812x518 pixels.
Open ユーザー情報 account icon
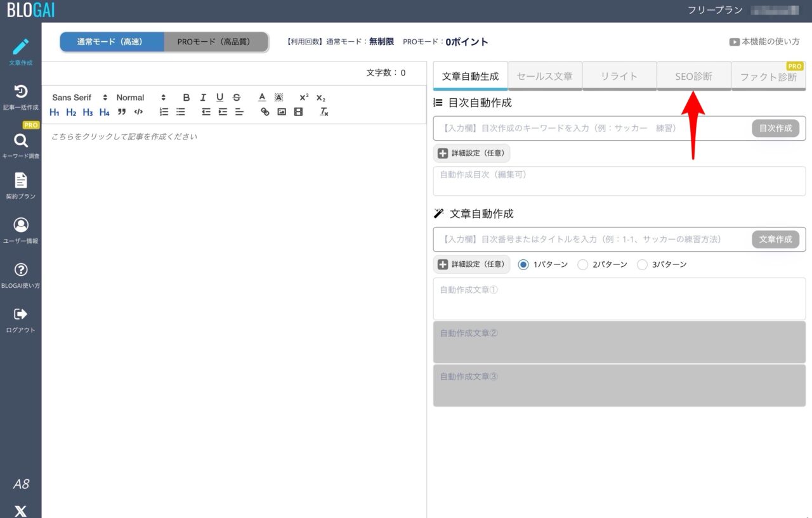pyautogui.click(x=21, y=224)
